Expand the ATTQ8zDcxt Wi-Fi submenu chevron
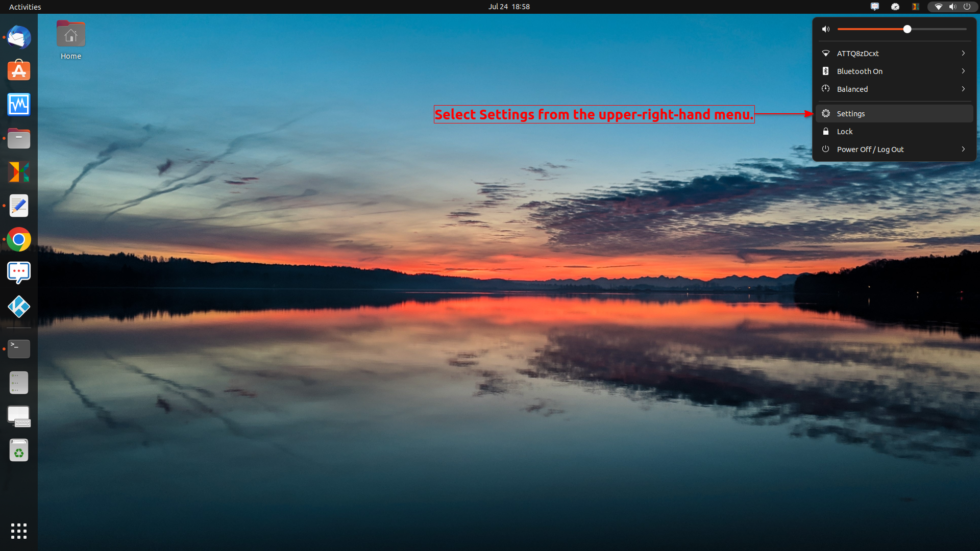980x551 pixels. [963, 53]
